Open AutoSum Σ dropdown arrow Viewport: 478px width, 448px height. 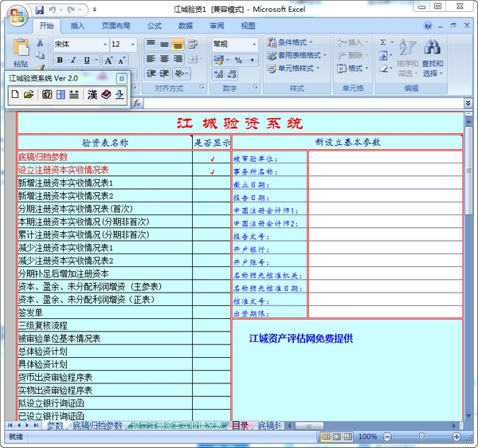(392, 42)
